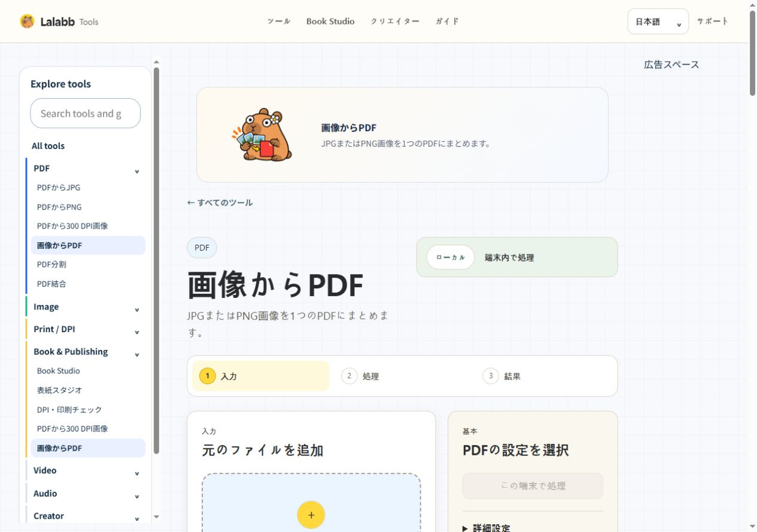
Task: Click the Print / DPI category label
Action: pyautogui.click(x=54, y=329)
